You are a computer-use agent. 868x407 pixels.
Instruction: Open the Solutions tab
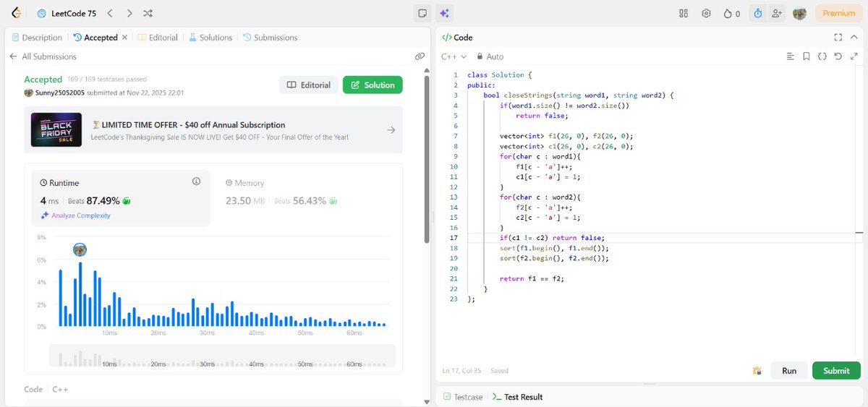click(210, 38)
